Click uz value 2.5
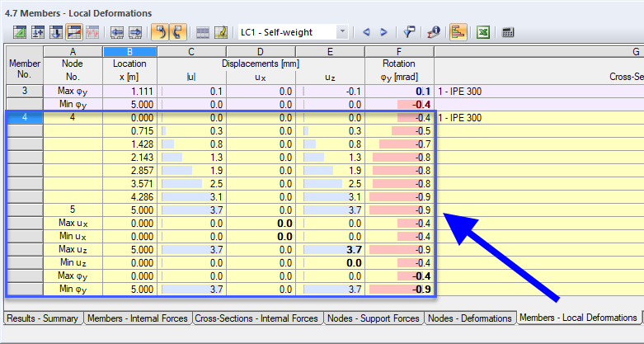The width and height of the screenshot is (644, 344). 330,183
